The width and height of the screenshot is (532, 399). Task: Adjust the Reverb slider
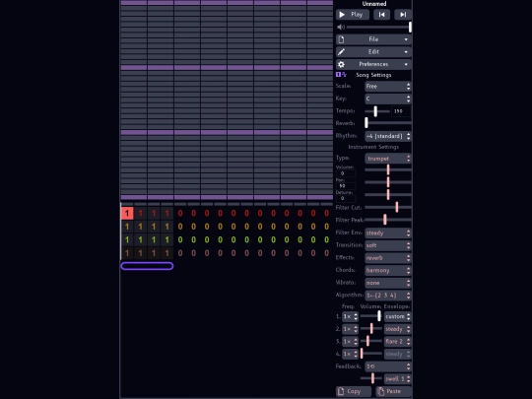point(388,123)
